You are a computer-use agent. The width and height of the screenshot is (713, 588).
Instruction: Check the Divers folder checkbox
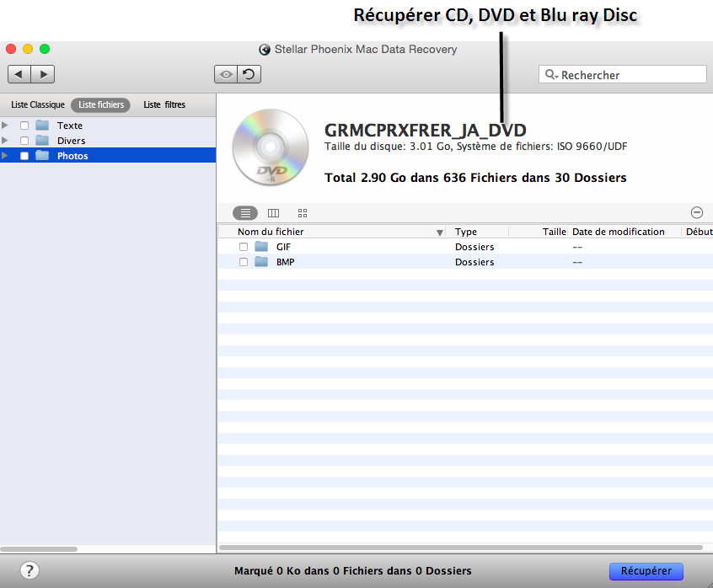pos(24,141)
